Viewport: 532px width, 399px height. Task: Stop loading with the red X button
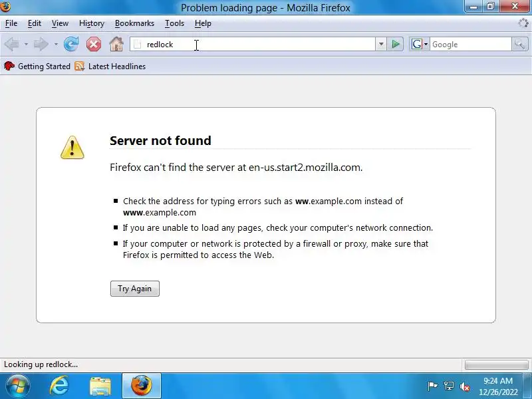[x=94, y=44]
